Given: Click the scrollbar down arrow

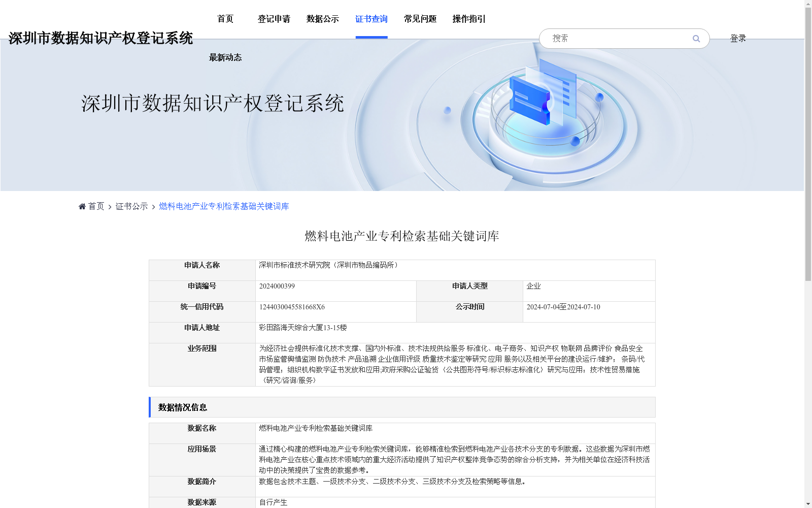Looking at the screenshot, I should tap(808, 504).
